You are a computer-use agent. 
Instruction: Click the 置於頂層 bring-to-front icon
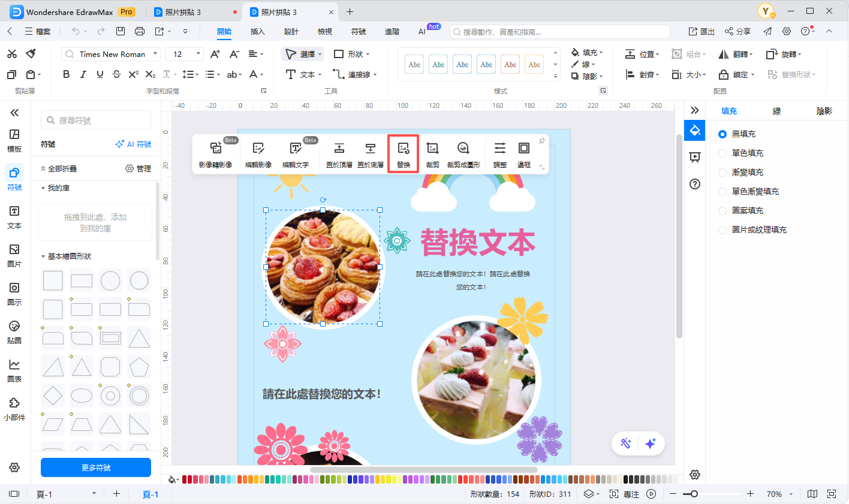[339, 153]
